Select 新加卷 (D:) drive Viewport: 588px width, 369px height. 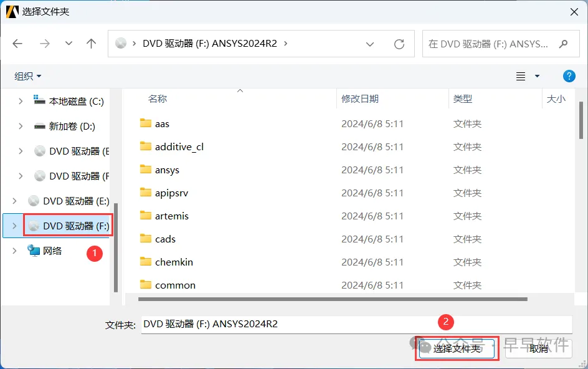tap(65, 126)
